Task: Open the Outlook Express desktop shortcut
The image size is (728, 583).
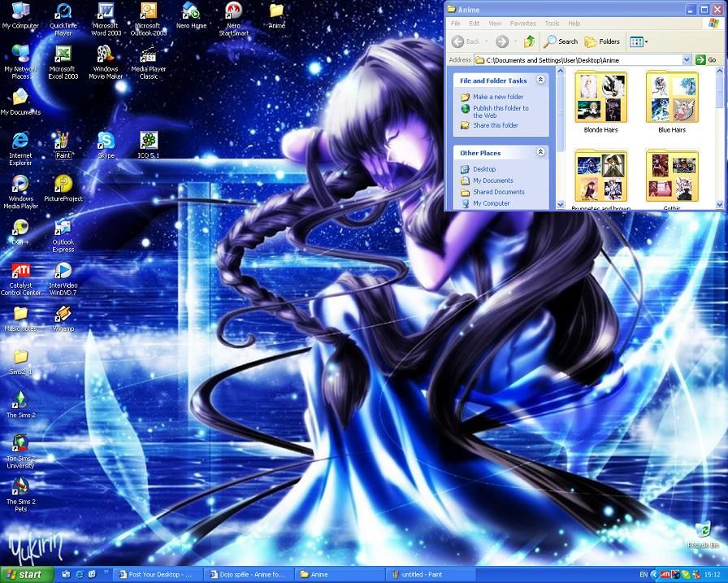Action: (63, 235)
